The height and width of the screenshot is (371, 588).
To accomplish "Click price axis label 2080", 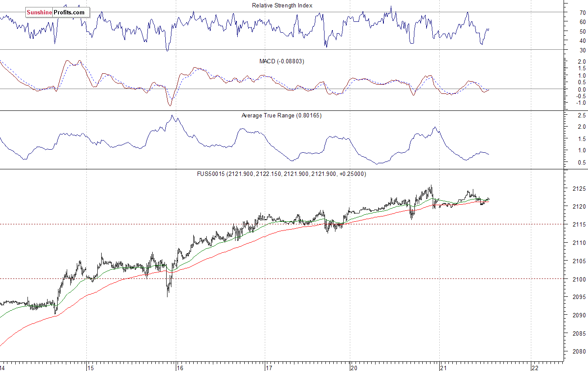I will (x=579, y=351).
